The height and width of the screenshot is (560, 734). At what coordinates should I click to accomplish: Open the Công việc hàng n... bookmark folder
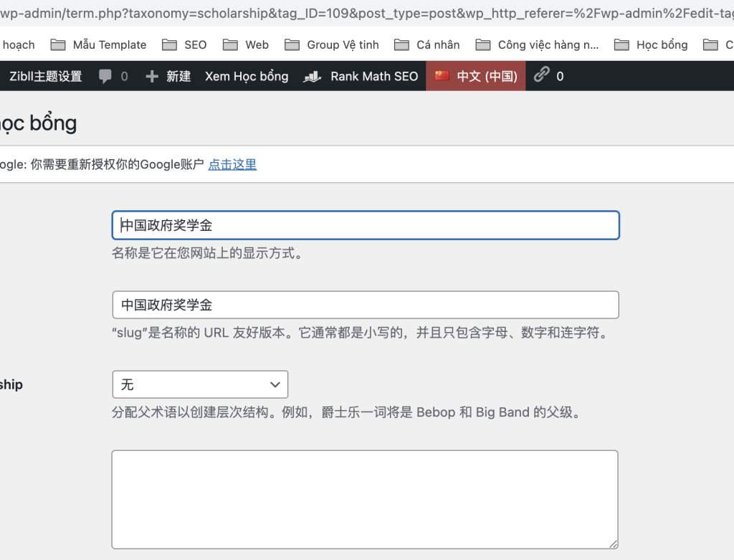coord(537,45)
